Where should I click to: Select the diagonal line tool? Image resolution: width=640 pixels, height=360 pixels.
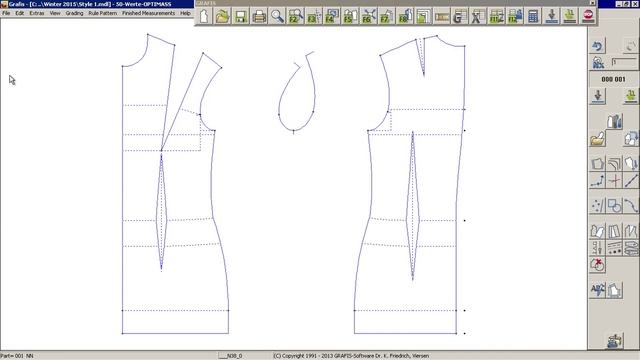coord(631,181)
